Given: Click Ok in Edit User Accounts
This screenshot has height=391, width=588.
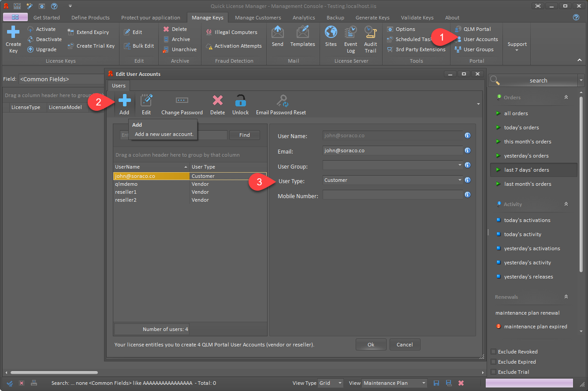Looking at the screenshot, I should click(x=371, y=345).
